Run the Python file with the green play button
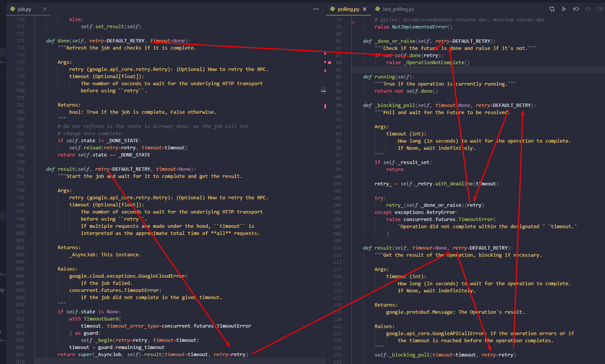 click(564, 9)
